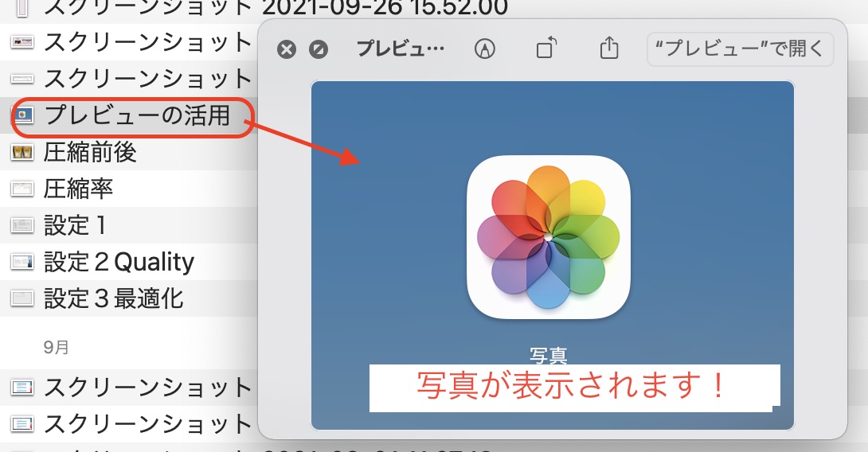Click the "プレビュー"で開く button
The image size is (868, 452).
(x=740, y=49)
